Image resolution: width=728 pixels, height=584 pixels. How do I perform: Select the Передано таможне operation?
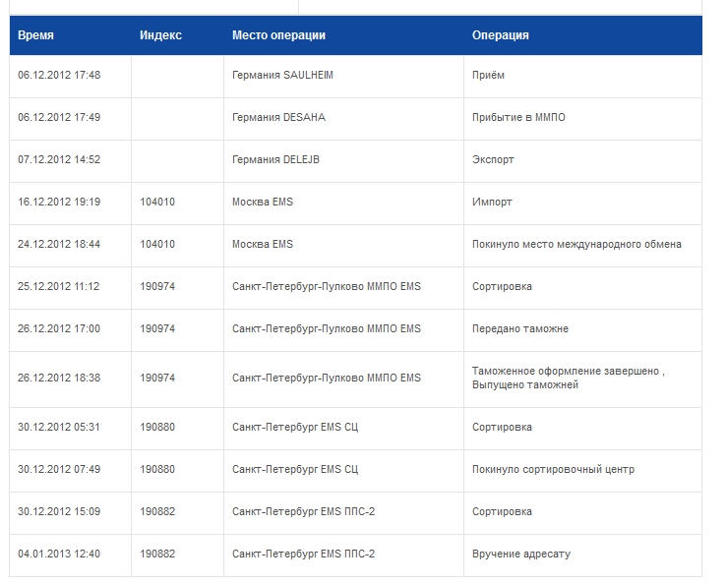pyautogui.click(x=520, y=328)
